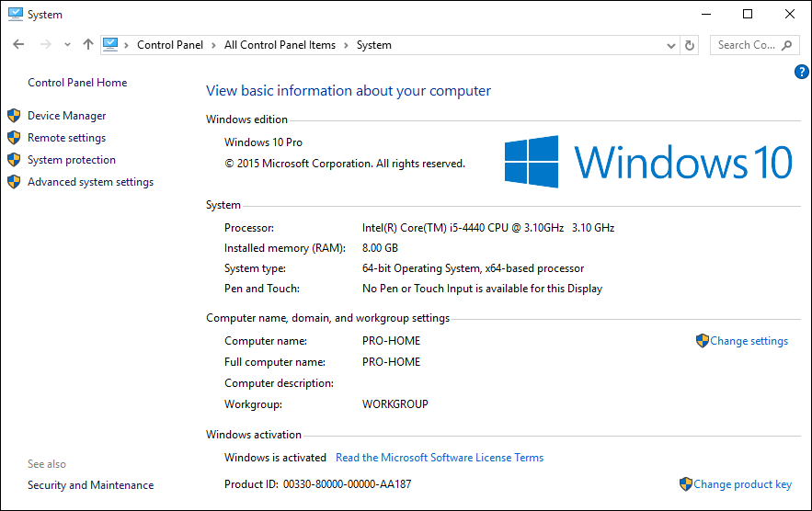The height and width of the screenshot is (511, 812).
Task: Expand the chevron after Control Panel breadcrumb
Action: pos(213,46)
